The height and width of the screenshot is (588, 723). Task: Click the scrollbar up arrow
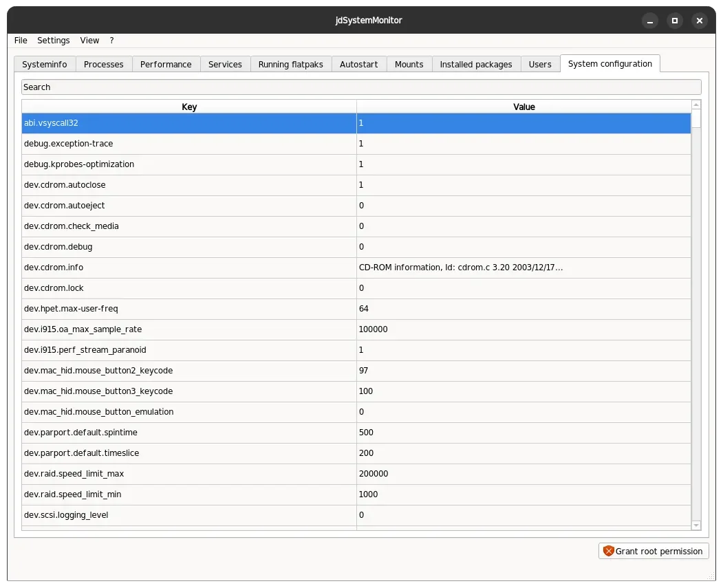point(696,105)
